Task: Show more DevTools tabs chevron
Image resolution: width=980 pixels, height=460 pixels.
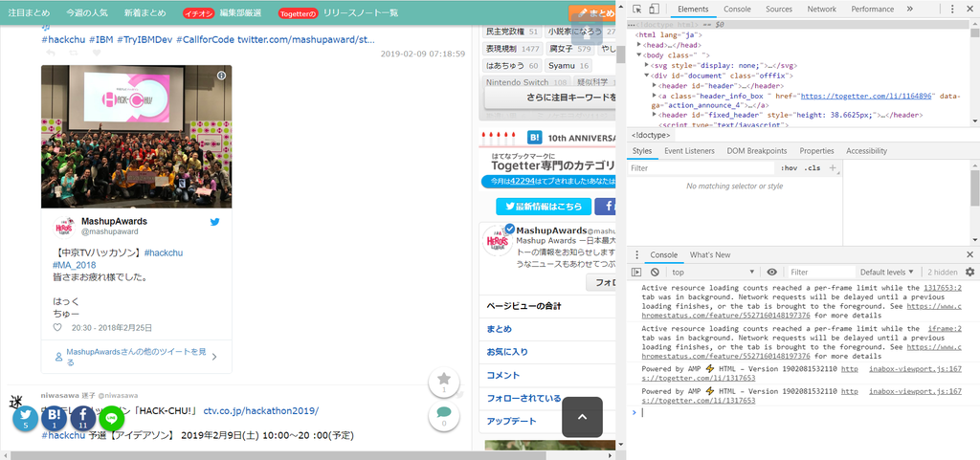Action: [x=909, y=10]
